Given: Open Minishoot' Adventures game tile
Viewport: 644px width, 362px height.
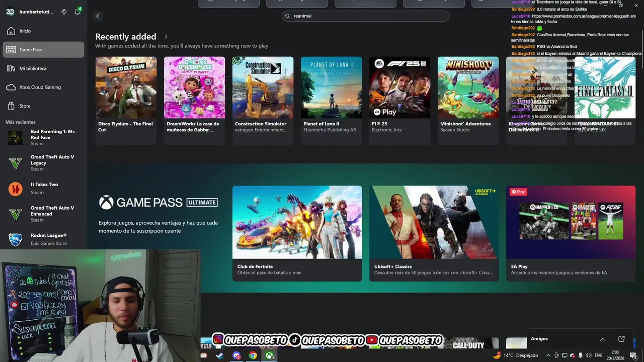Looking at the screenshot, I should tap(468, 101).
